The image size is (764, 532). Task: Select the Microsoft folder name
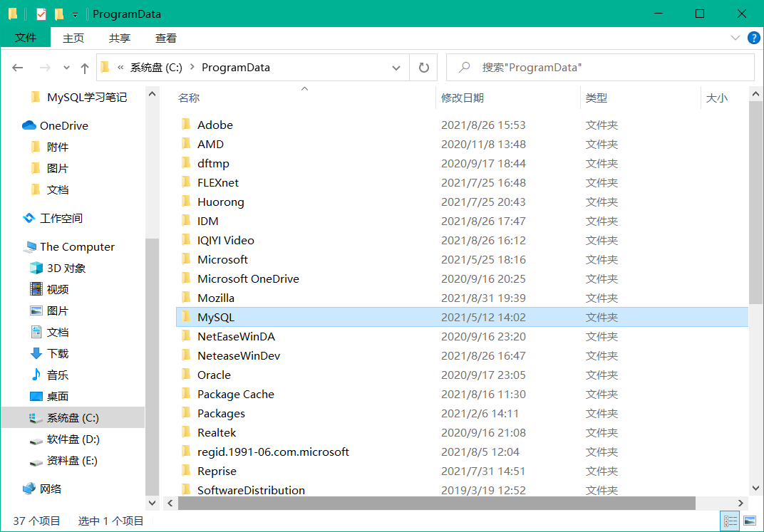pos(222,259)
